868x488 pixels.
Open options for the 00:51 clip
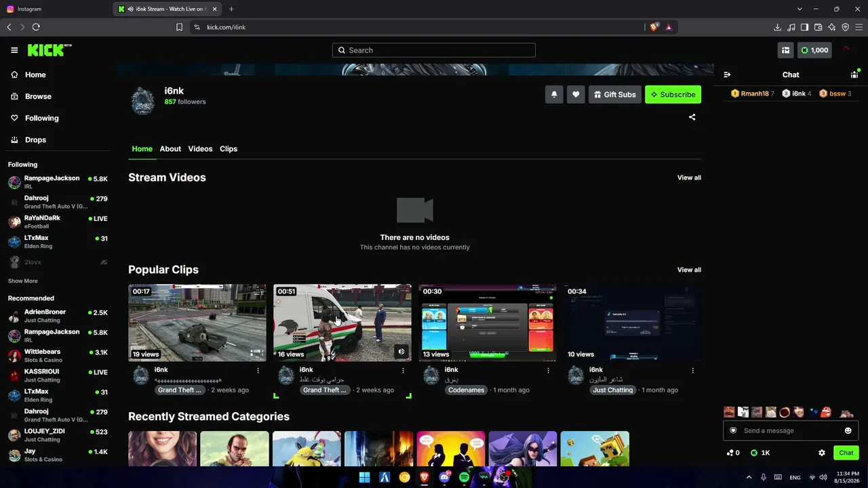point(403,371)
